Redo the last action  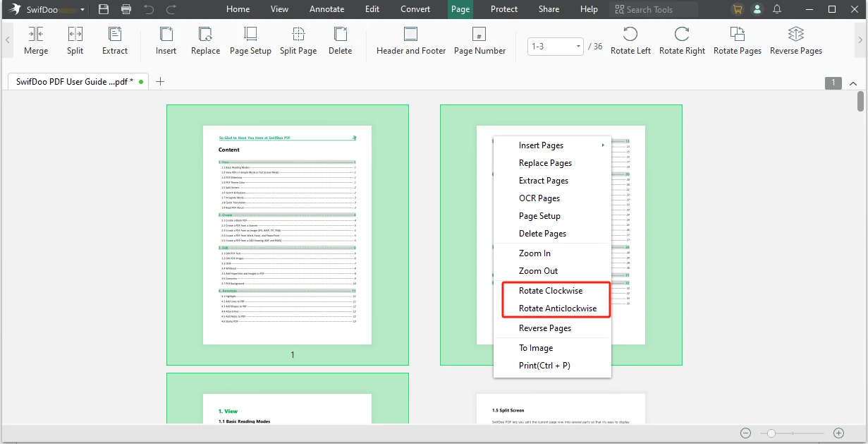coord(171,9)
